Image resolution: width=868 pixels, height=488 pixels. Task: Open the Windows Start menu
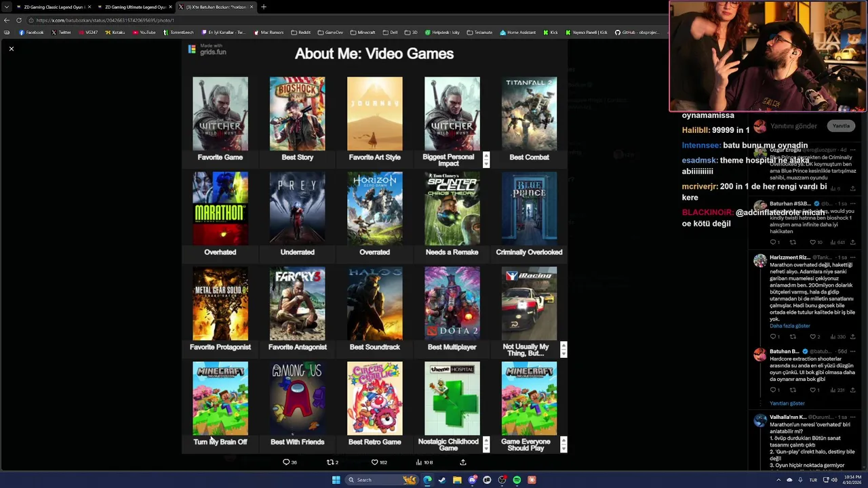(x=336, y=480)
